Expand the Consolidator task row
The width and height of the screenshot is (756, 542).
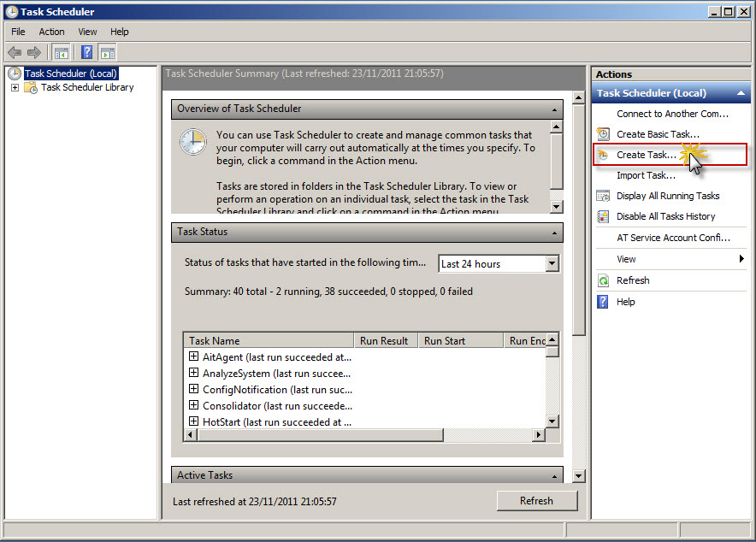(193, 404)
